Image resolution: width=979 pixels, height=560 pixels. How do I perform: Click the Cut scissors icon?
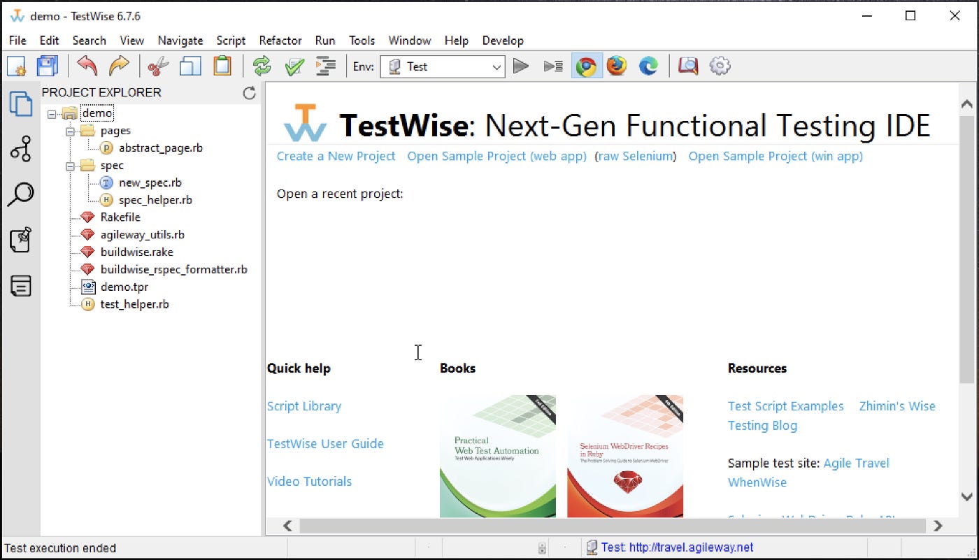pos(159,66)
